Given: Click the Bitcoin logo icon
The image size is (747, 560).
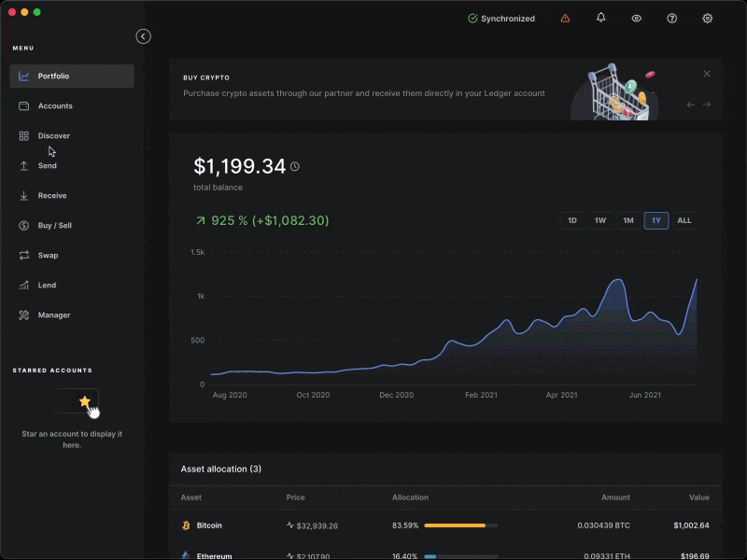Looking at the screenshot, I should pos(186,525).
